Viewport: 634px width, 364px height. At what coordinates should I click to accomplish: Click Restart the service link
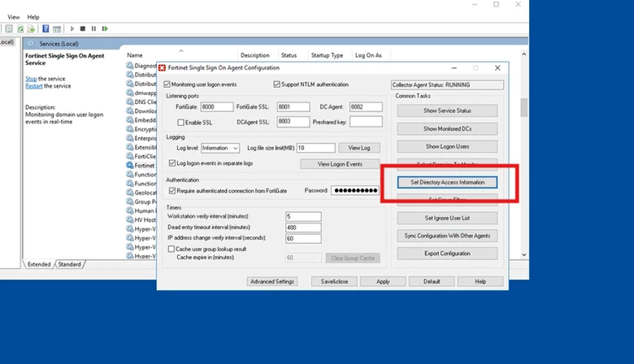coord(34,86)
